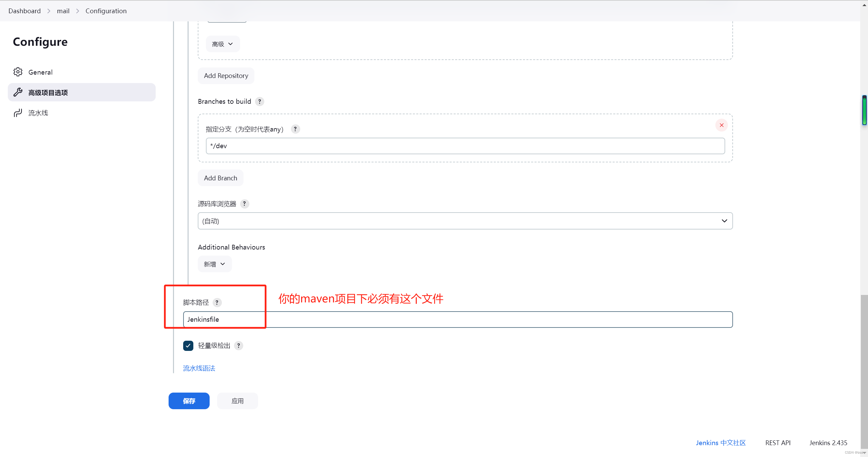Image resolution: width=868 pixels, height=457 pixels.
Task: Open the 新增 Additional Behaviours dropdown
Action: (x=214, y=264)
